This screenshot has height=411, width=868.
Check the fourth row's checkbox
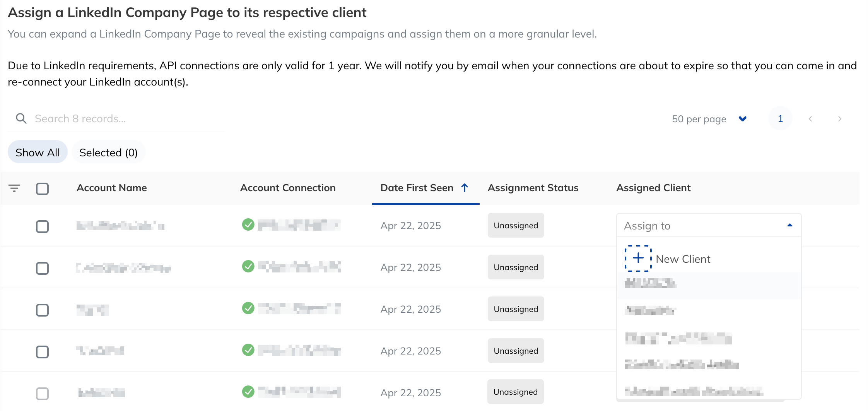click(42, 352)
